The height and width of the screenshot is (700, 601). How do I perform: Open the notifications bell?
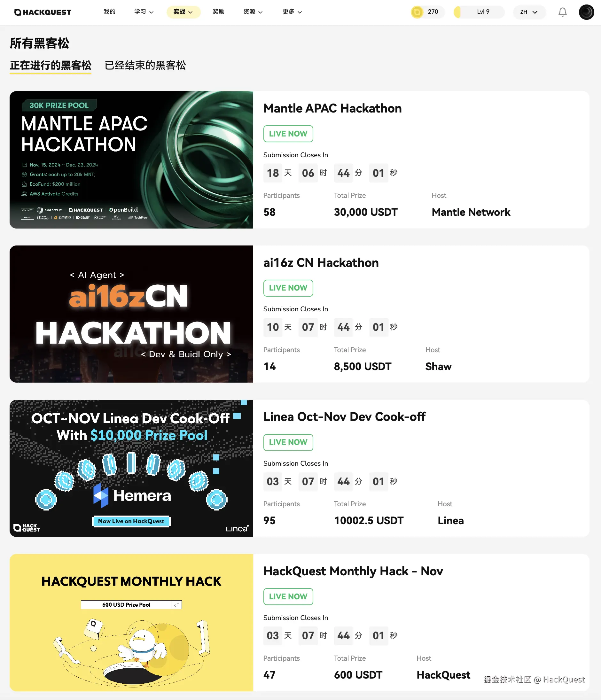click(x=562, y=12)
